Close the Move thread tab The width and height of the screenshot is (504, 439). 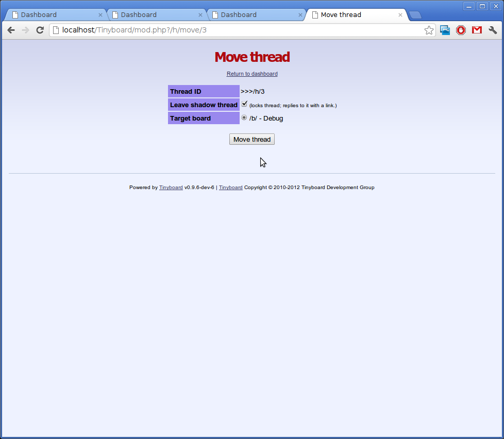(x=400, y=15)
